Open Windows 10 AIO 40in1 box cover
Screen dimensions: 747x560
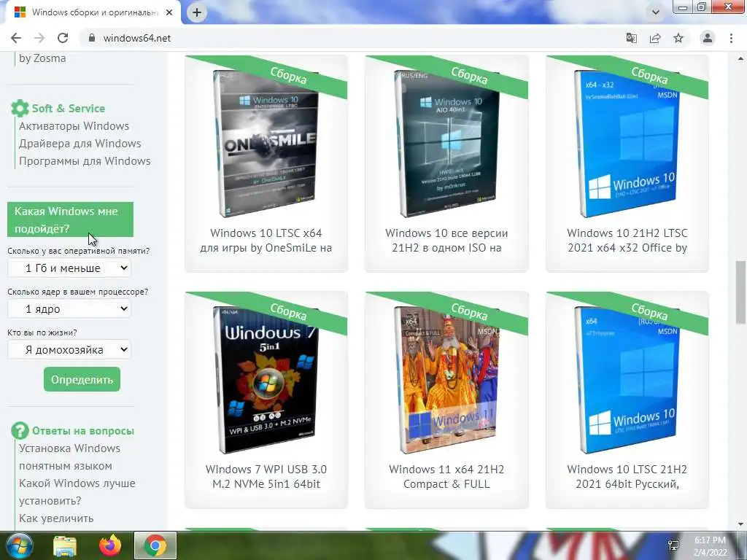[x=446, y=143]
